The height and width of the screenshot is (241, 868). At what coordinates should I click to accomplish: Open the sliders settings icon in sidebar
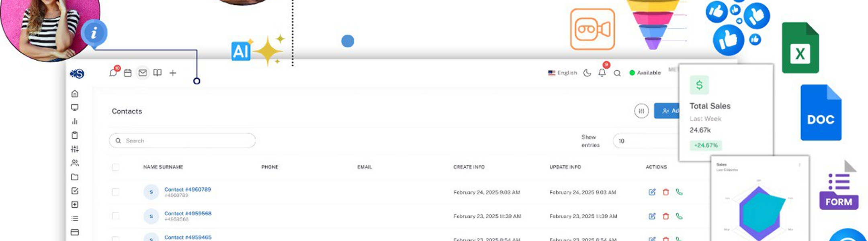(75, 149)
